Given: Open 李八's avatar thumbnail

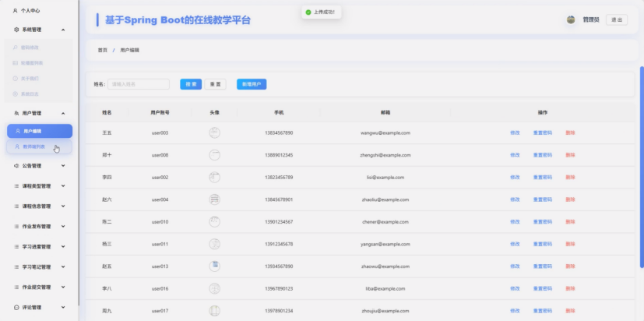Looking at the screenshot, I should 214,288.
